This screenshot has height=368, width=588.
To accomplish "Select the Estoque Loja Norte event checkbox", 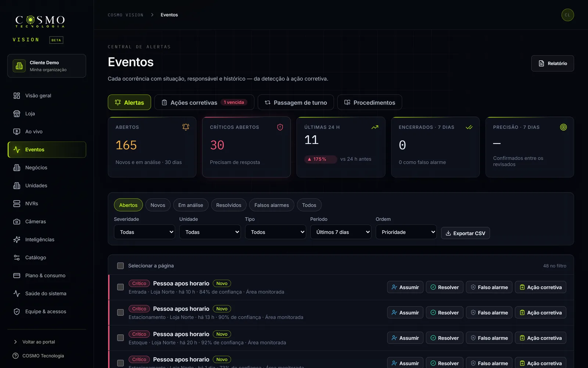I will click(x=120, y=338).
